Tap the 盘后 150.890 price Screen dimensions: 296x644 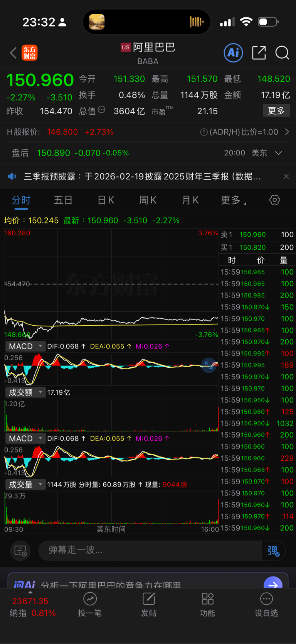54,153
